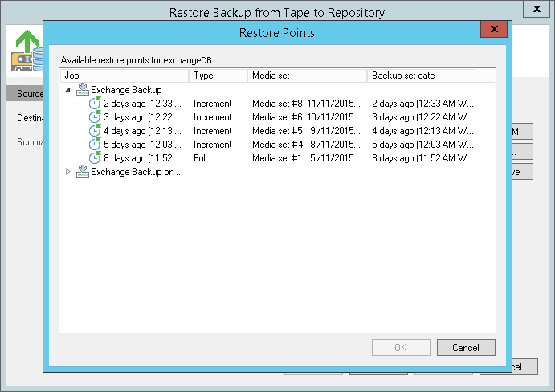Click the tape restore wizard icon
The image size is (555, 392).
coord(27,51)
